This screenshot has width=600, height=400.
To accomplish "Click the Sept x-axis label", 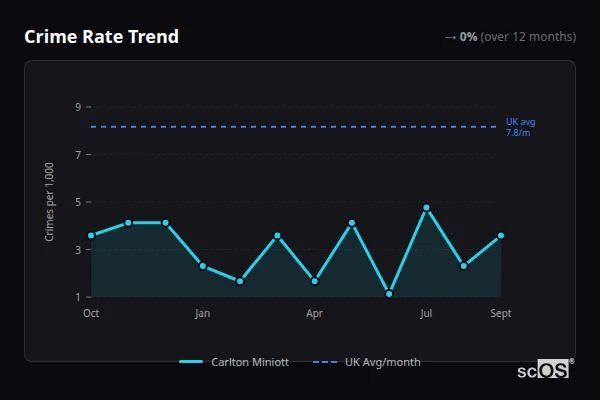I will click(501, 313).
